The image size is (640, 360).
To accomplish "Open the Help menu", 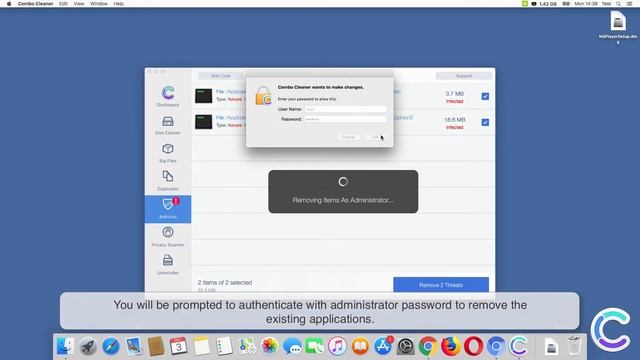I will (x=118, y=4).
